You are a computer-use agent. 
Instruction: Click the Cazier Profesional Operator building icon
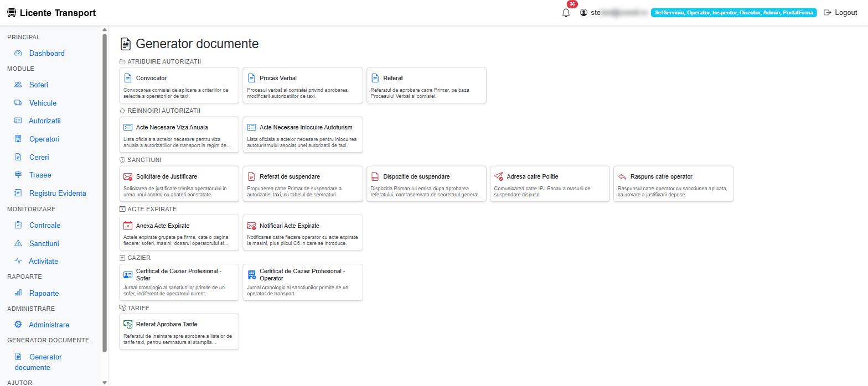251,274
